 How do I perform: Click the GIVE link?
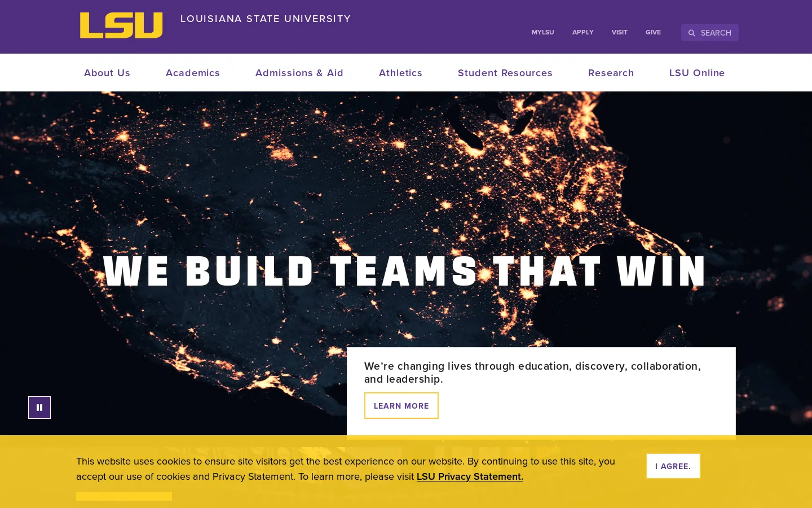(653, 32)
